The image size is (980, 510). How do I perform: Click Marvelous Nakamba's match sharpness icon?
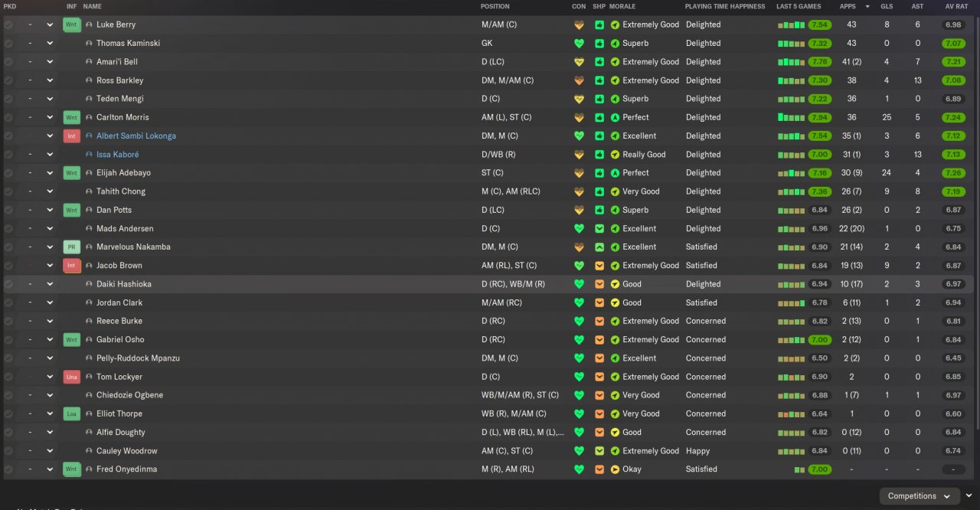[599, 247]
